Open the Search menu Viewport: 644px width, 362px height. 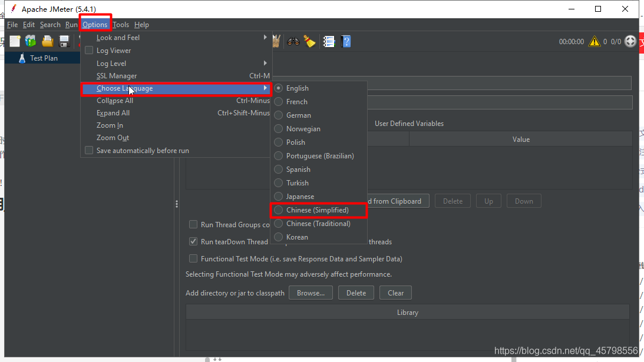(x=50, y=25)
